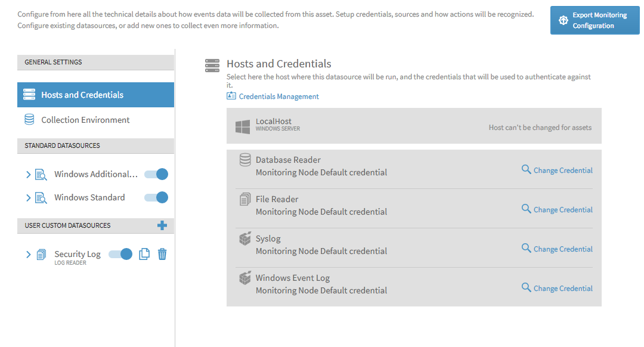Image resolution: width=644 pixels, height=347 pixels.
Task: Toggle the Security Log datasource switch
Action: click(120, 254)
